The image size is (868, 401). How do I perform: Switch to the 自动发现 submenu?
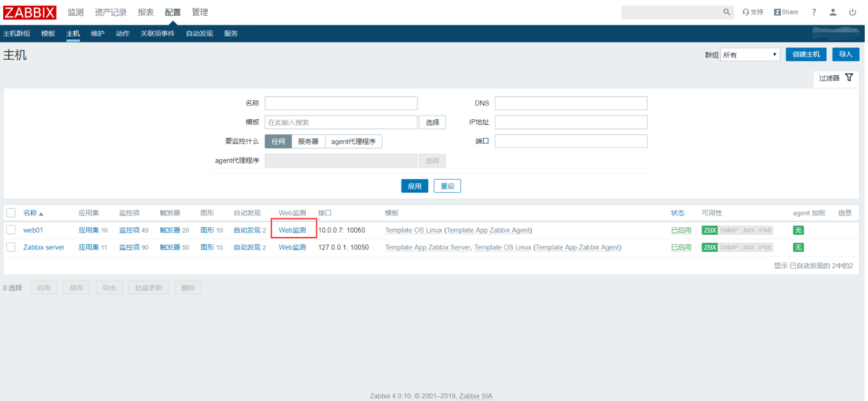199,34
